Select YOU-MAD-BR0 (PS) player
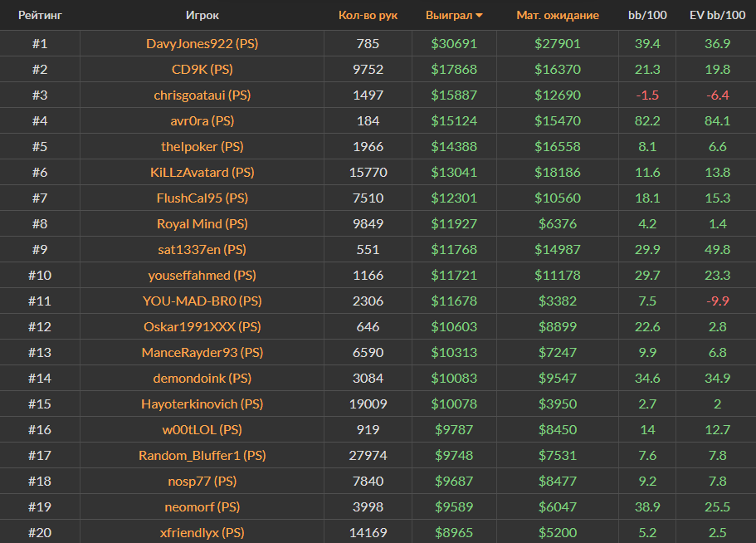Viewport: 756px width, 543px height. 202,301
